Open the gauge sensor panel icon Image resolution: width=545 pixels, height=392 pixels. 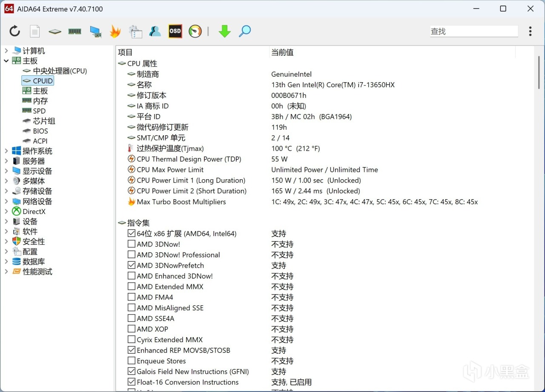(195, 31)
